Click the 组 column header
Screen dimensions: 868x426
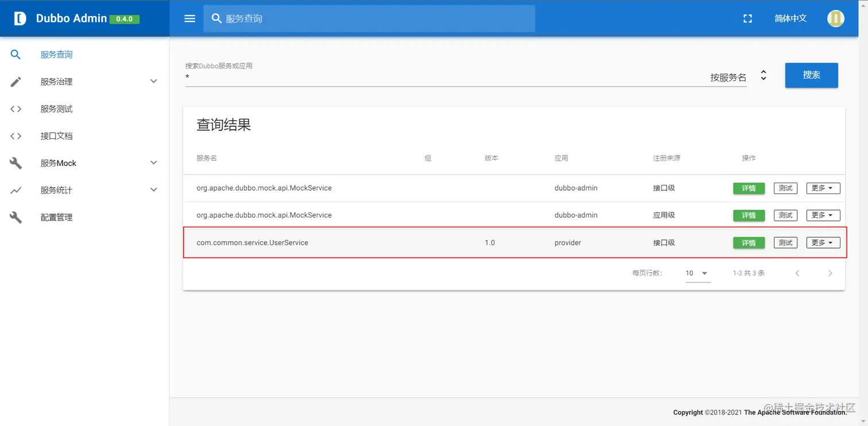(428, 158)
